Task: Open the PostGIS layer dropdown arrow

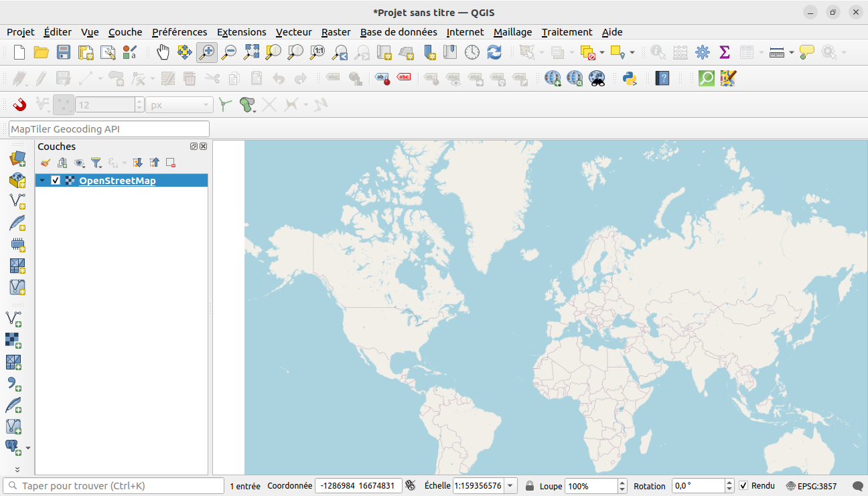Action: [28, 448]
